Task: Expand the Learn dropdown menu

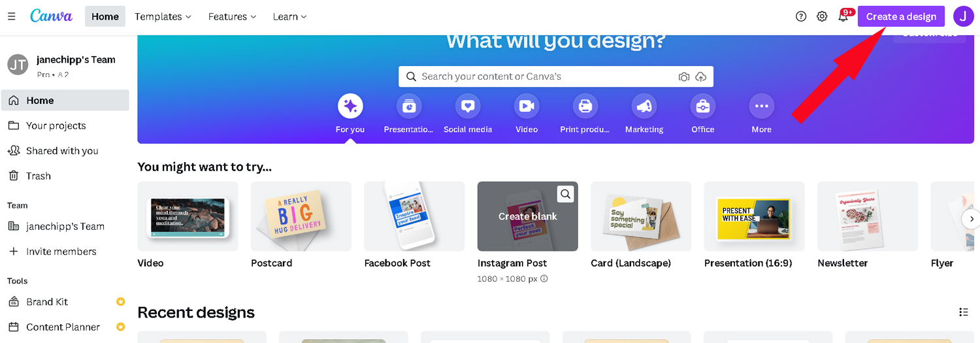Action: pos(290,16)
